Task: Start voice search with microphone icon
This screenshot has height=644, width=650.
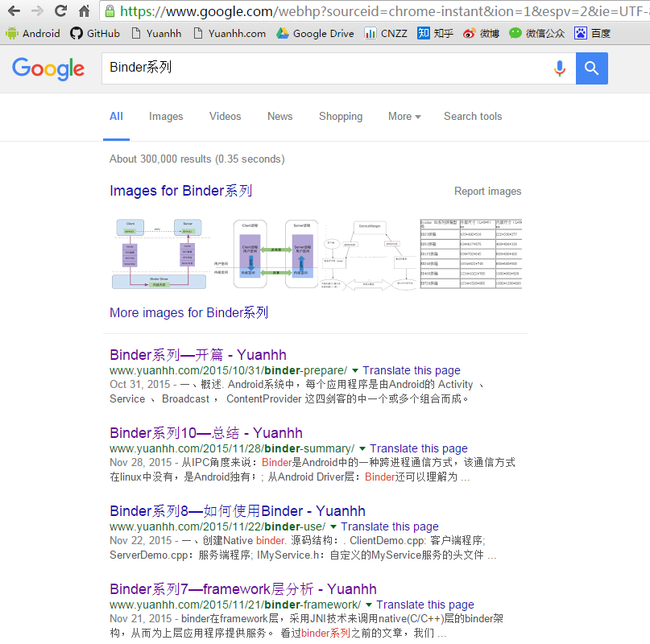Action: pyautogui.click(x=560, y=68)
